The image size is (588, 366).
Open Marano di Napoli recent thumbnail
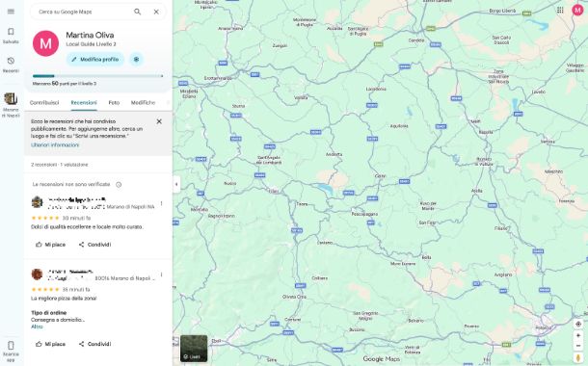pos(11,105)
